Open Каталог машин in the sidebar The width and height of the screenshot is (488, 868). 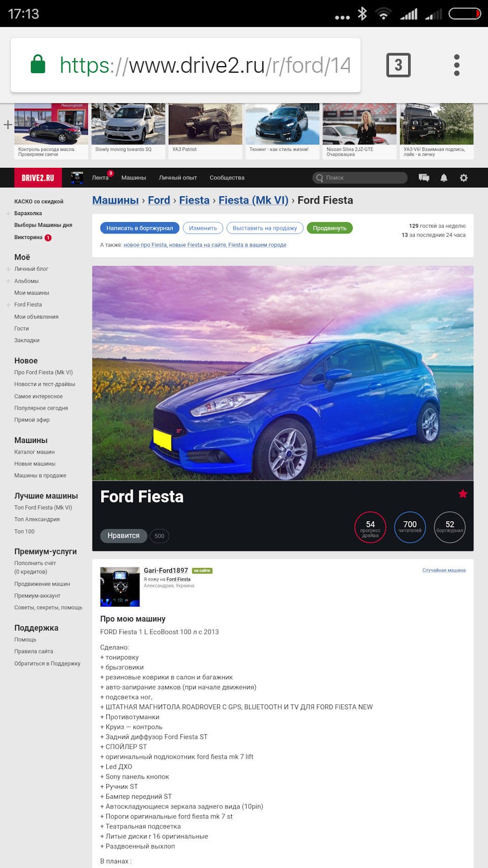coord(35,452)
